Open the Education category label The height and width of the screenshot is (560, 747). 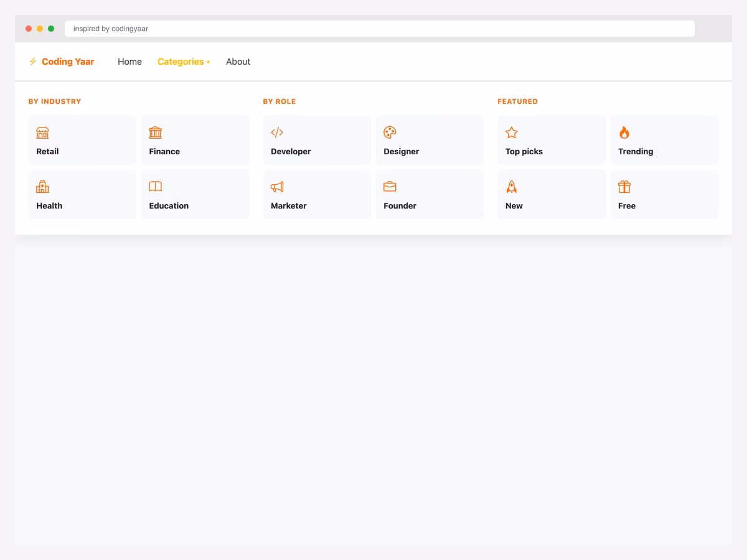[x=169, y=205]
